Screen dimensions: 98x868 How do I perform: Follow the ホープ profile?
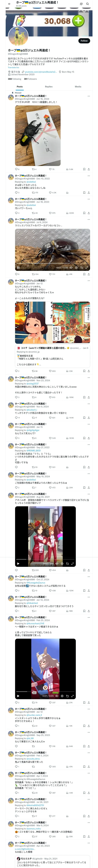(x=84, y=41)
